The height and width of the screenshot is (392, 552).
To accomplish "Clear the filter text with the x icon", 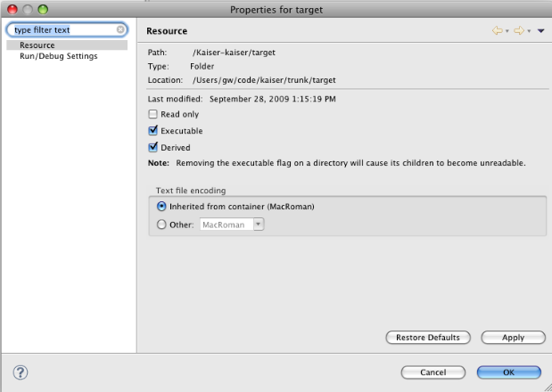I will (120, 29).
